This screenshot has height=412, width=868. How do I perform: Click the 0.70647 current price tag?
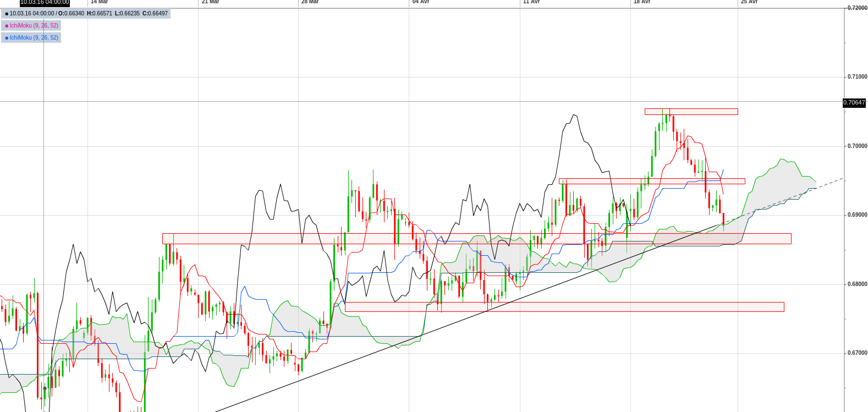click(x=855, y=103)
